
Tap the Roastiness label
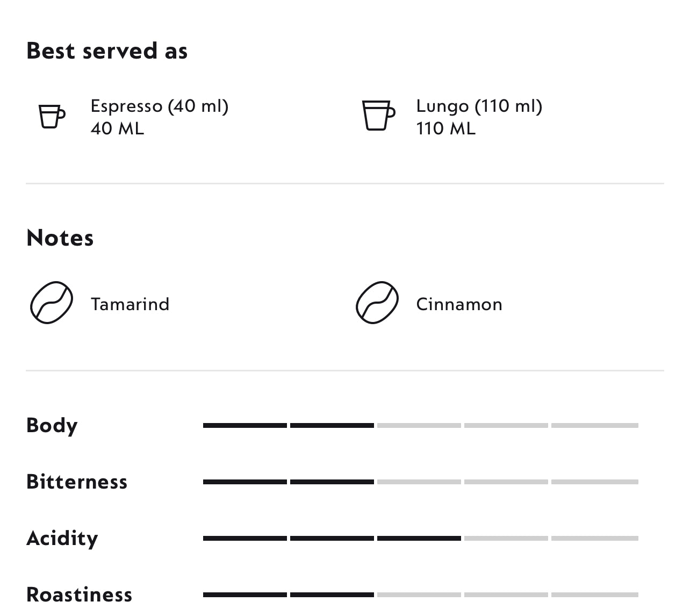click(80, 594)
